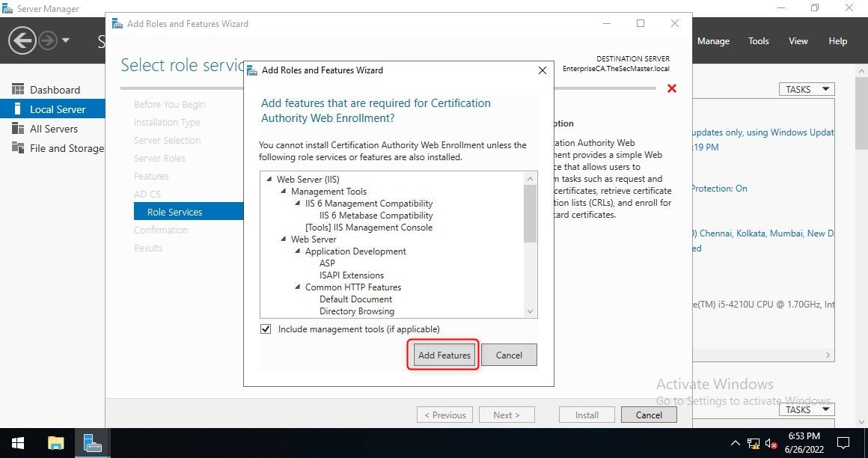This screenshot has width=868, height=458.
Task: Click the muted volume tray icon
Action: click(x=771, y=443)
